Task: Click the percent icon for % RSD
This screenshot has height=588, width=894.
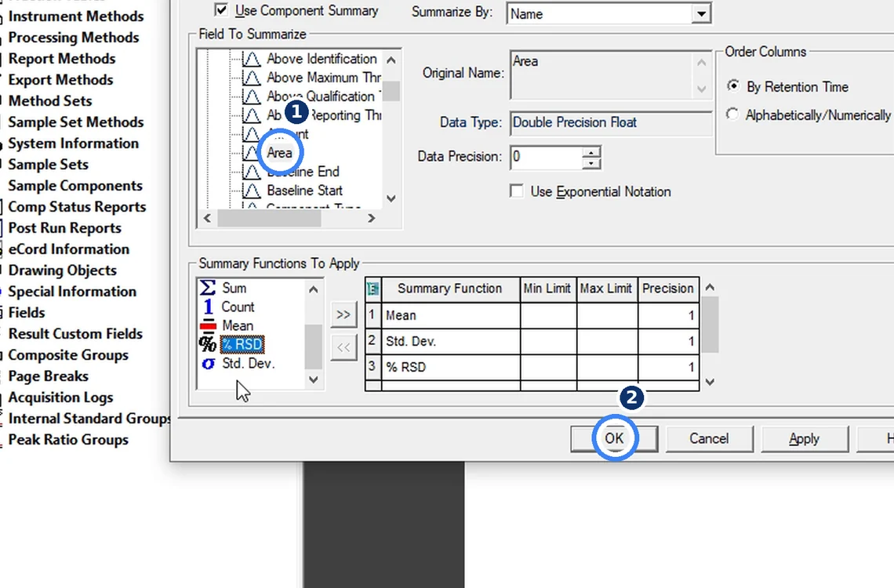Action: (x=208, y=344)
